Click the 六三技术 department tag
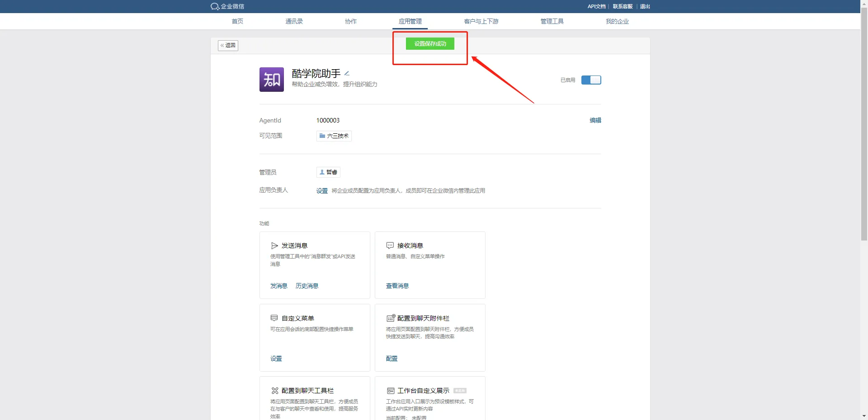 click(334, 136)
